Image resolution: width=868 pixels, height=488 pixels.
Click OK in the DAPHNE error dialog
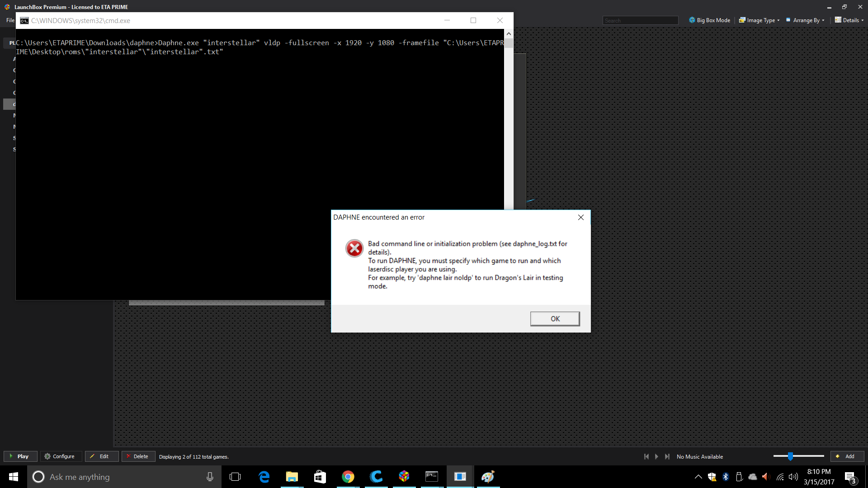click(555, 319)
